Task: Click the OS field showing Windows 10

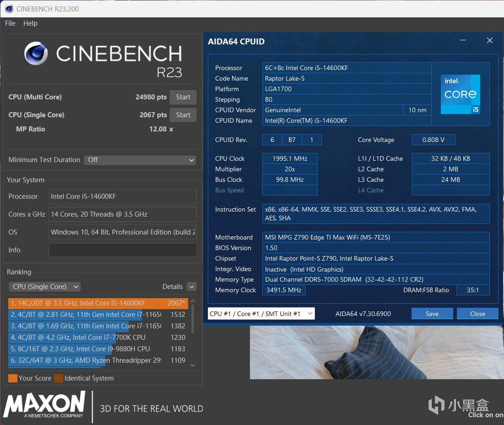Action: (x=123, y=232)
